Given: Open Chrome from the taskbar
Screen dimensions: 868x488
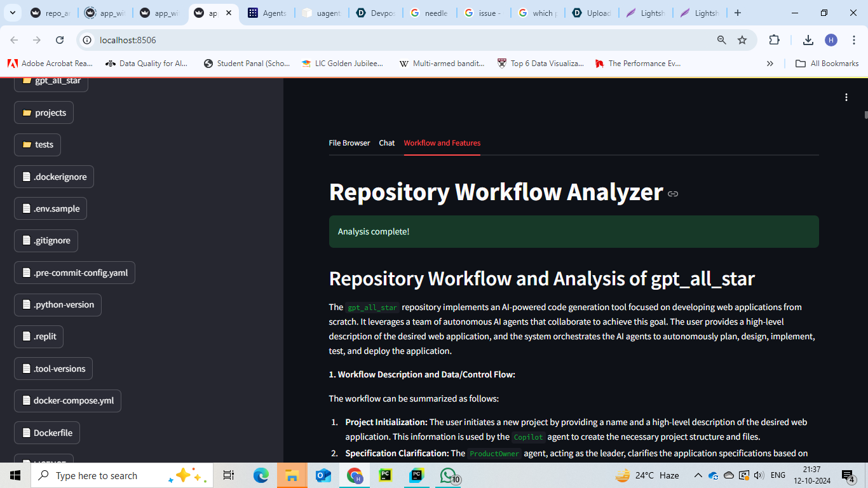Looking at the screenshot, I should coord(355,475).
